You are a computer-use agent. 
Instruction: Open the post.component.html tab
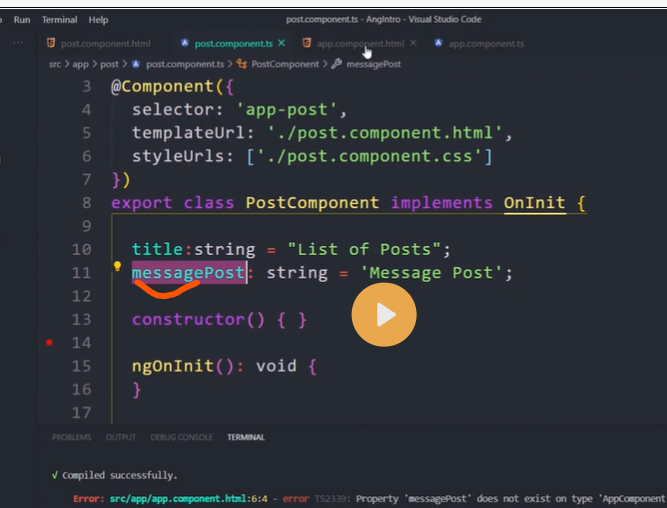click(104, 44)
